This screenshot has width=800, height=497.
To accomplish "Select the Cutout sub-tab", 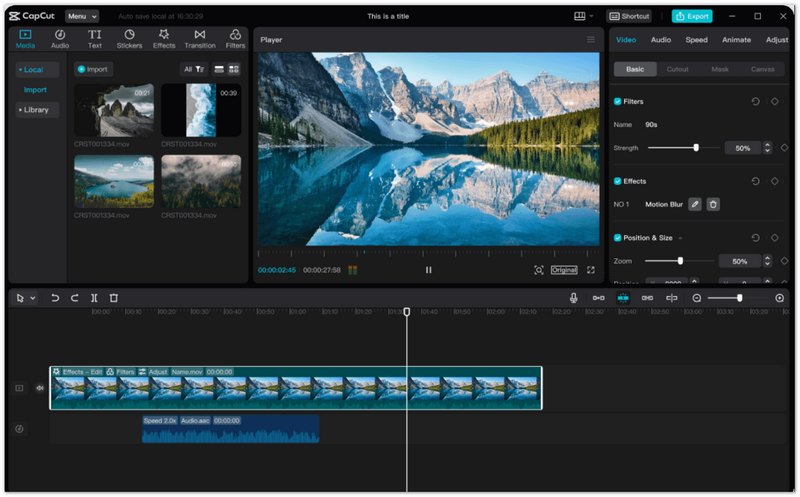I will tap(678, 69).
